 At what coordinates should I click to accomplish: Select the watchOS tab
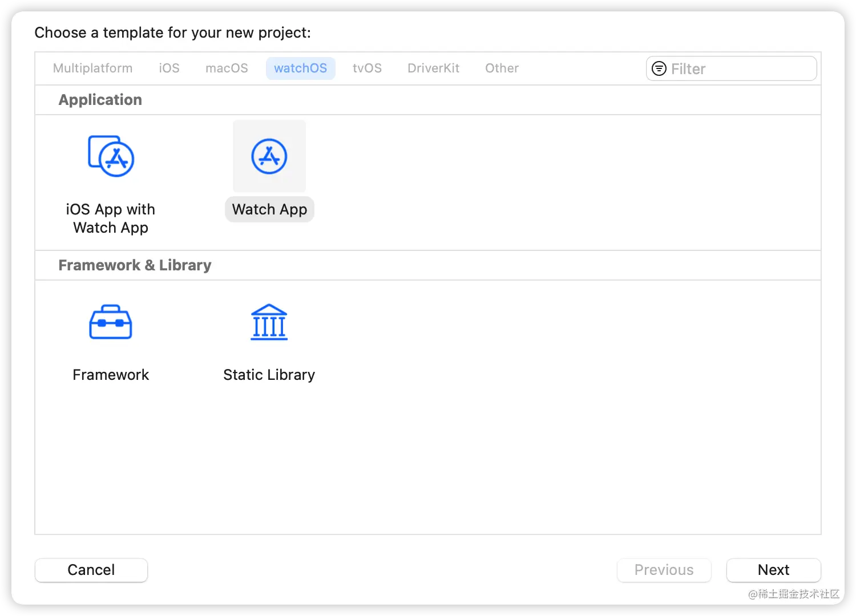[x=301, y=68]
